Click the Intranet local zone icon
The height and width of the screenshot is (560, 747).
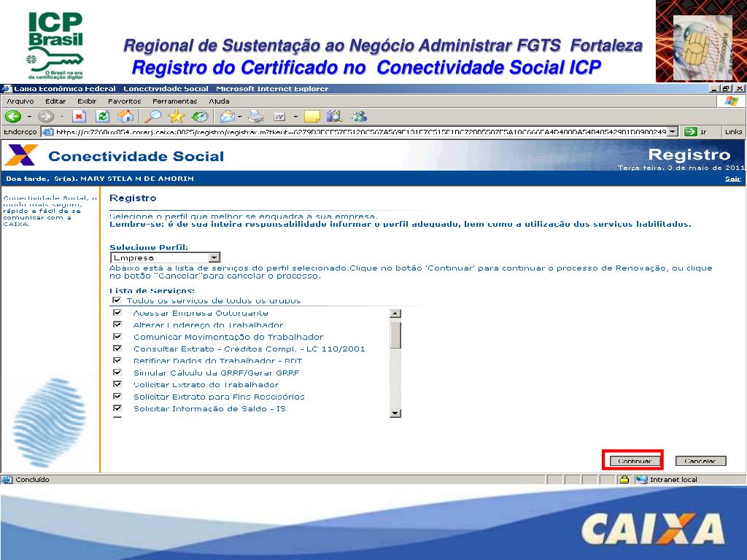(x=642, y=480)
